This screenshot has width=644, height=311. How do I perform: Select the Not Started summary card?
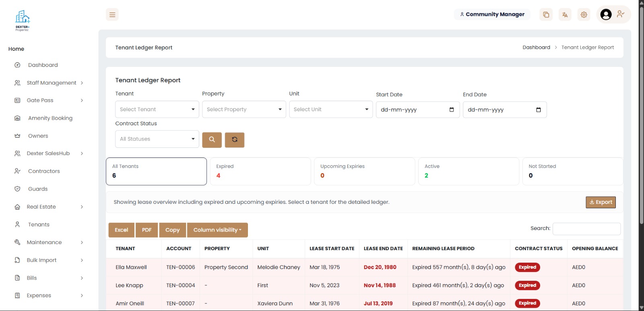pyautogui.click(x=573, y=171)
